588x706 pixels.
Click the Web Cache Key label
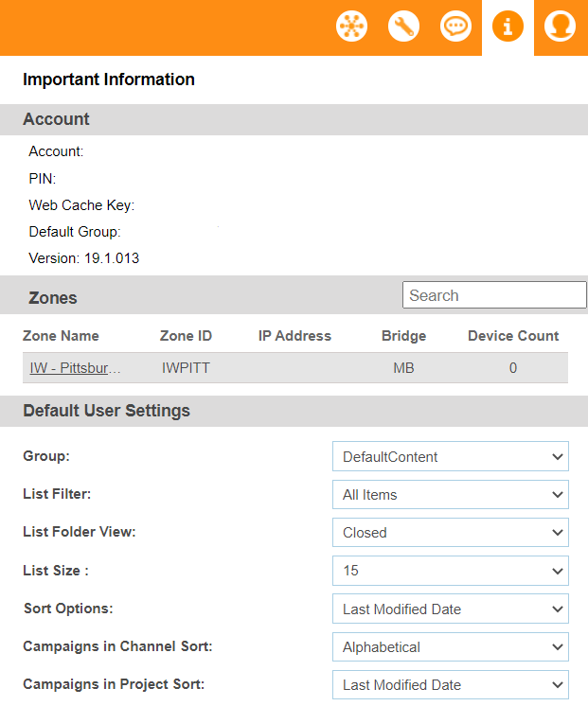coord(81,205)
